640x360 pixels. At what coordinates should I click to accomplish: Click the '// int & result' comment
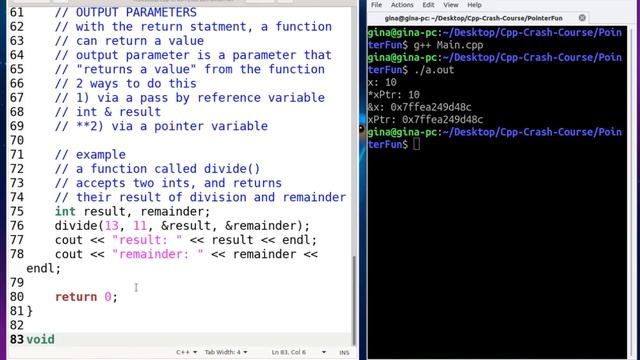[108, 112]
